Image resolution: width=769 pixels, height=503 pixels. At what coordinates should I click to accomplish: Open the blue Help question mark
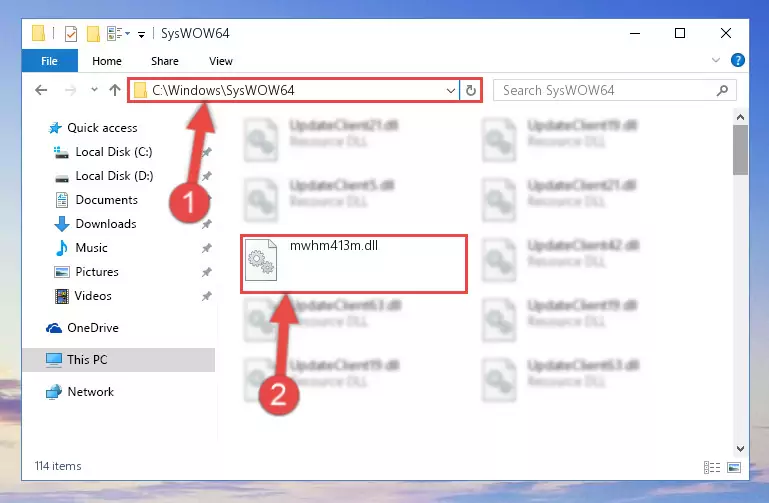pos(737,60)
